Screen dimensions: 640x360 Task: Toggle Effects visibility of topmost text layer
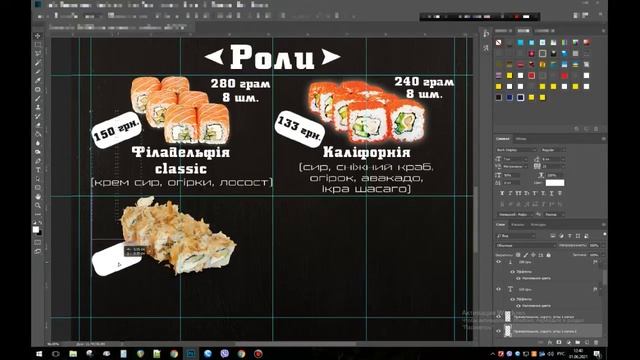(513, 271)
